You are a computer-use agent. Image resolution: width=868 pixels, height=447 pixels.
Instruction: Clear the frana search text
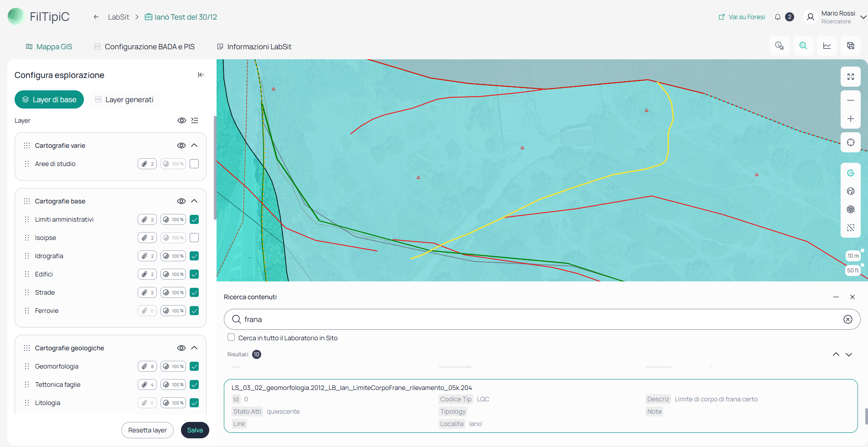[x=848, y=319]
